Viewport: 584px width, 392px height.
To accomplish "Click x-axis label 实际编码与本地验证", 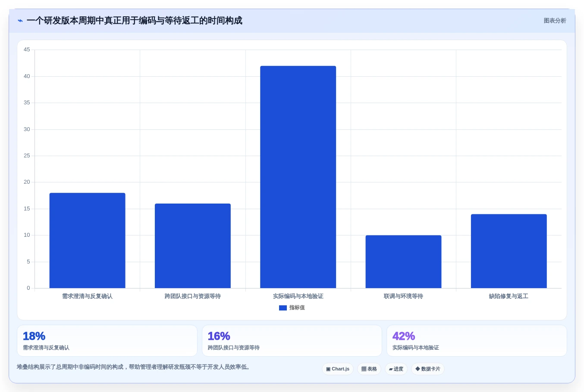I will point(298,296).
